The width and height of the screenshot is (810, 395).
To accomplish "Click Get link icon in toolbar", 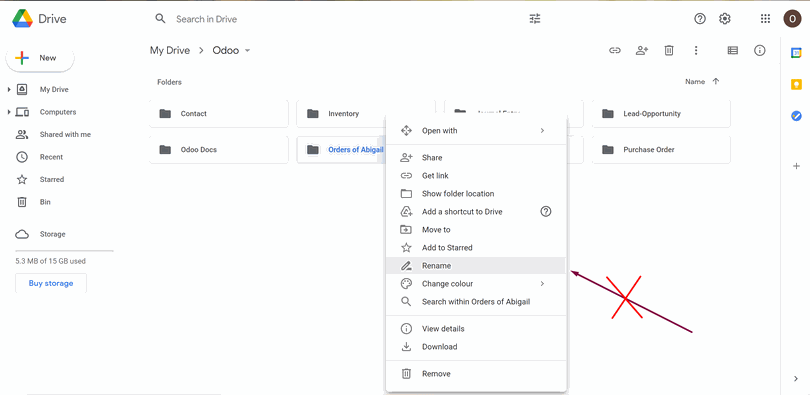I will click(614, 51).
